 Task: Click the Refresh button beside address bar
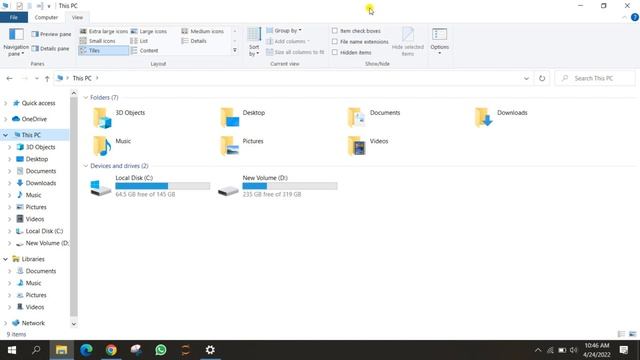542,78
